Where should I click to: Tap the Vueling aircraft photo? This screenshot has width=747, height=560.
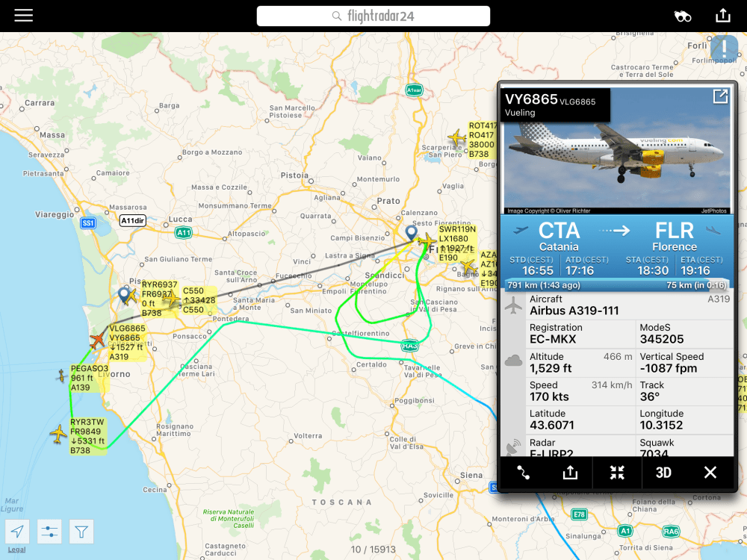click(617, 152)
